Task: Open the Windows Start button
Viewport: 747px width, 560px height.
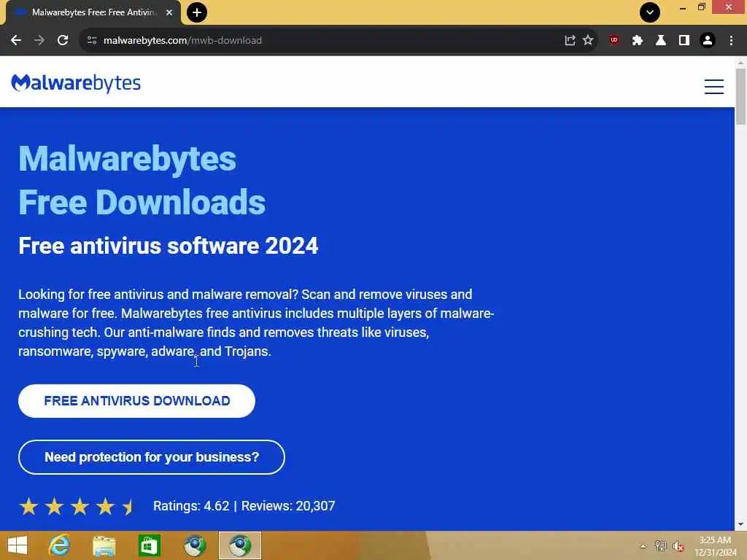Action: click(18, 545)
